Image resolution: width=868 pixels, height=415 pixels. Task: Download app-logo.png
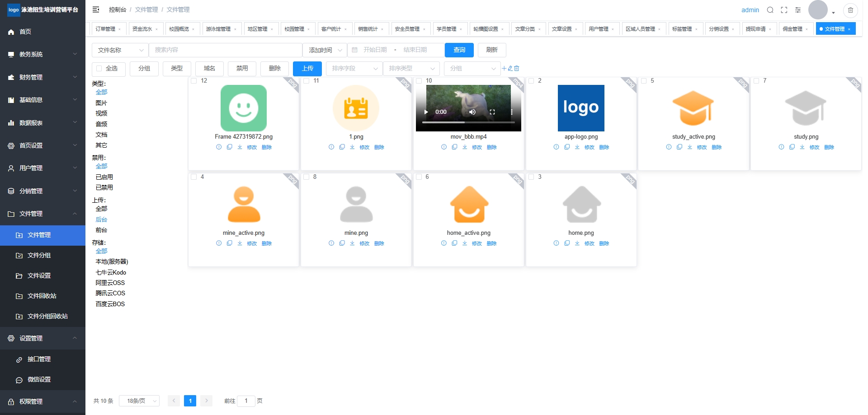tap(577, 147)
